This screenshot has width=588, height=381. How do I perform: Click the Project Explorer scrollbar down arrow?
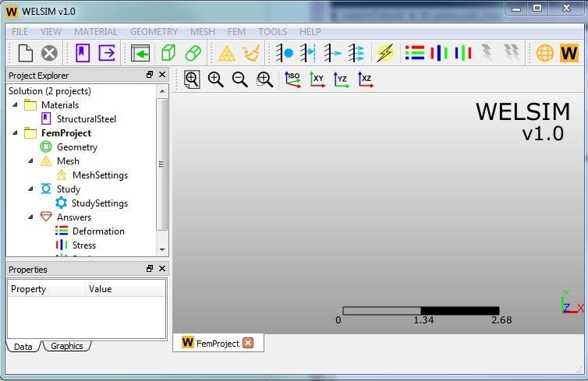pos(162,249)
